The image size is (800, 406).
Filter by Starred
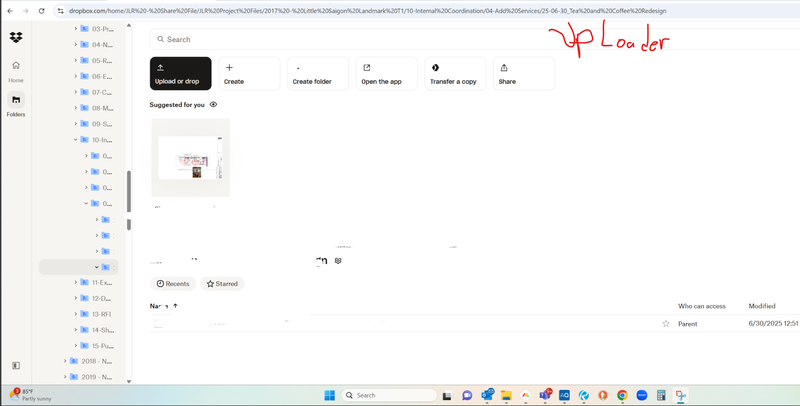(x=222, y=284)
